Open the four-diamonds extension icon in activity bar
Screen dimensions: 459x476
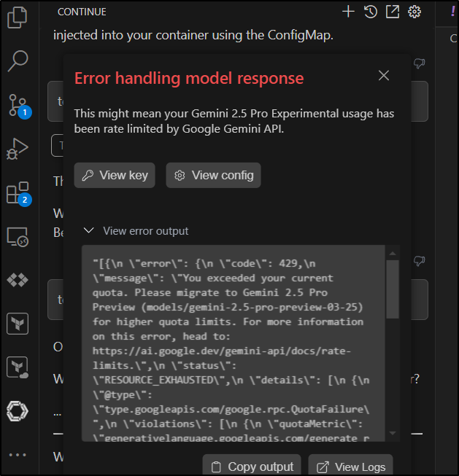18,280
